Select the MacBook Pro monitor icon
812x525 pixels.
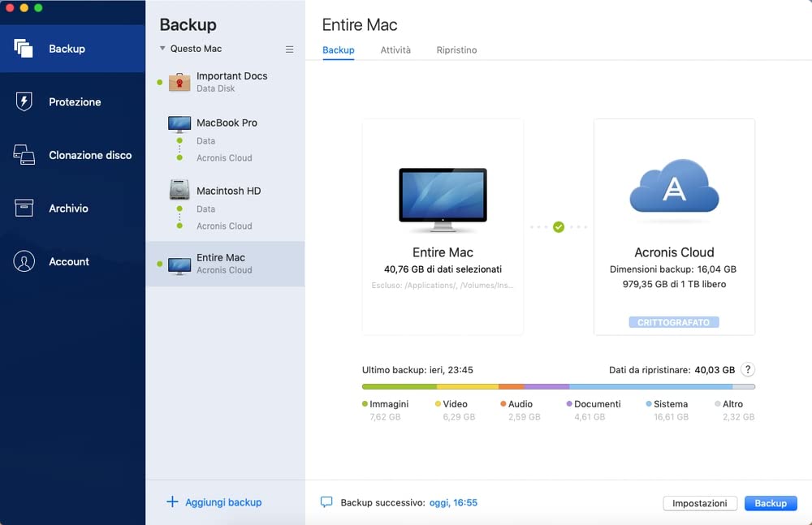[x=179, y=123]
